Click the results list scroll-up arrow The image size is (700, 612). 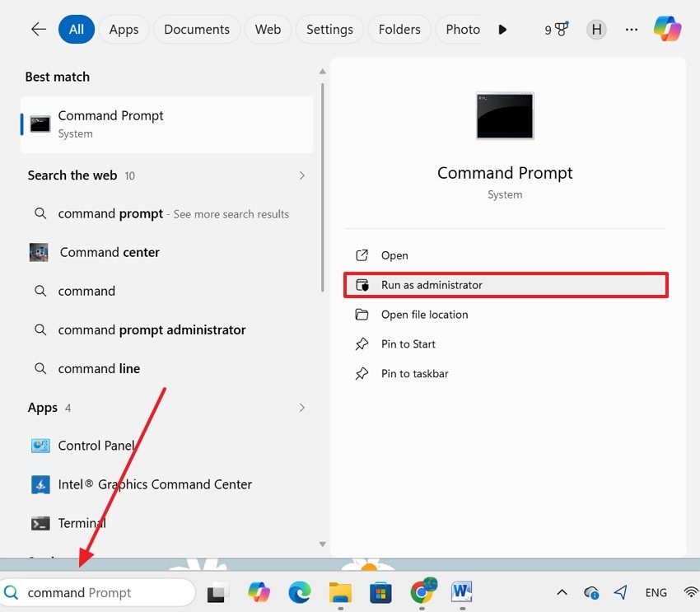pos(322,72)
